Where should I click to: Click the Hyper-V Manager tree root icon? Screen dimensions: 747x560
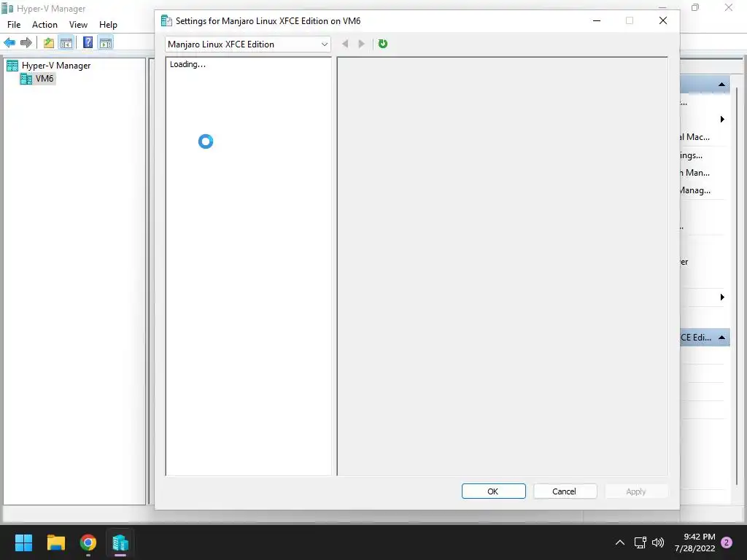12,66
